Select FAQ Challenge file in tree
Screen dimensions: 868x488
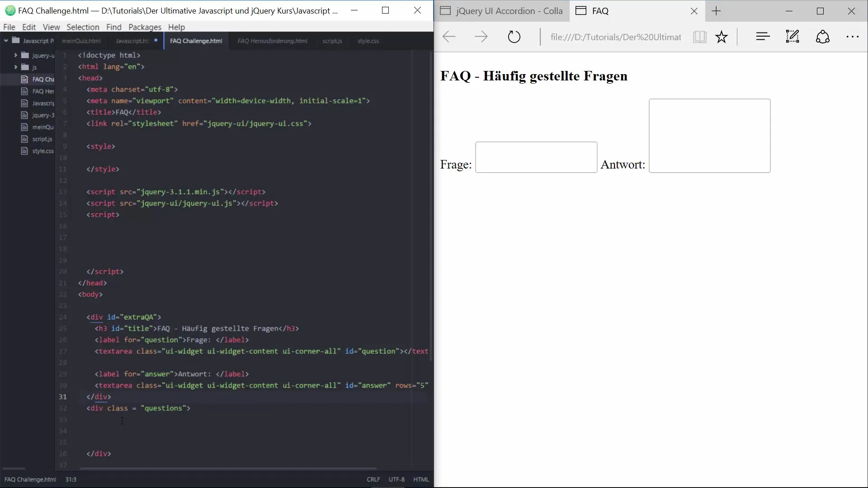pyautogui.click(x=38, y=79)
